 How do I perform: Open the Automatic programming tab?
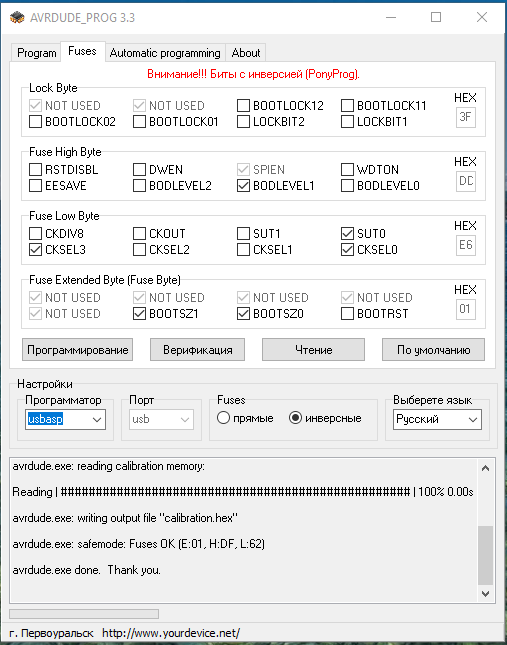[x=165, y=53]
